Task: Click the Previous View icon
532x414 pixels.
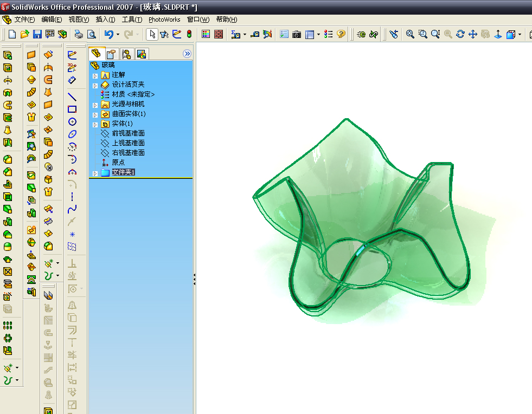Action: click(x=394, y=34)
